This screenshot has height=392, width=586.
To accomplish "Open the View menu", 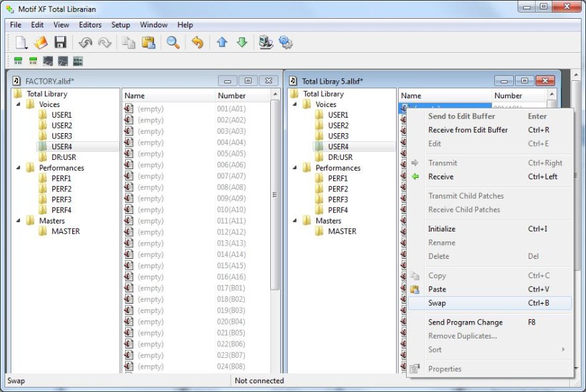I will (62, 25).
